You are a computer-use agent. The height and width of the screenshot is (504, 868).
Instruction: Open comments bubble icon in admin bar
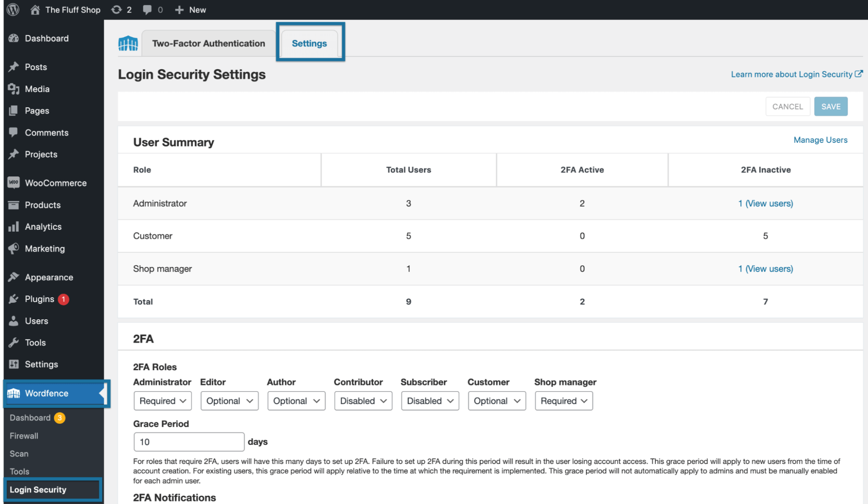coord(147,10)
